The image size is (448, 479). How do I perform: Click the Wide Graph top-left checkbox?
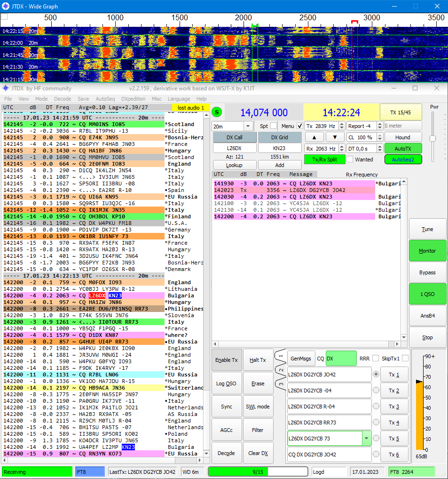(4, 17)
